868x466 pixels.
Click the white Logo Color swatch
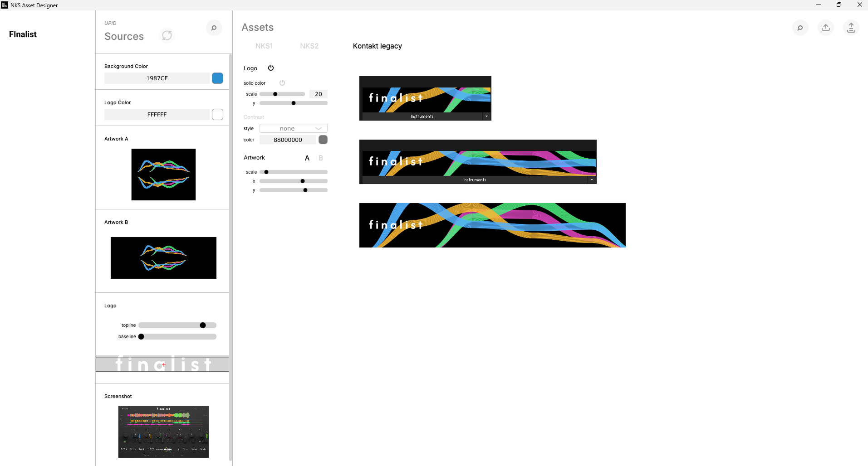pyautogui.click(x=217, y=115)
